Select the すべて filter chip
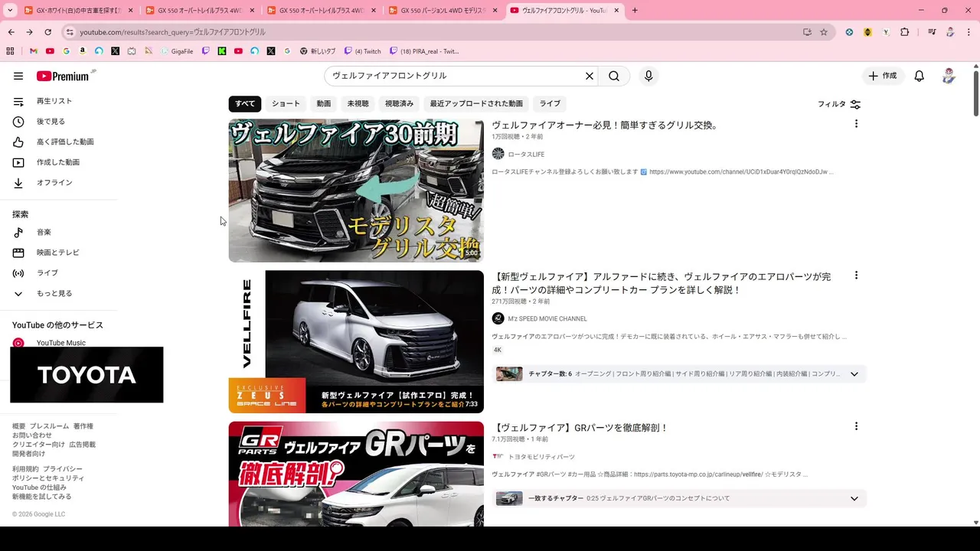This screenshot has height=551, width=980. click(245, 103)
